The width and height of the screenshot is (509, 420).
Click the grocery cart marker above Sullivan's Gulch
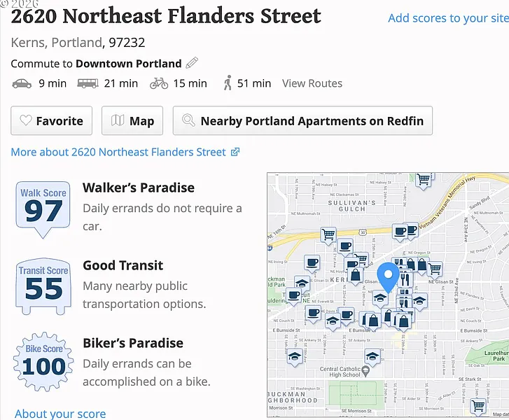click(x=423, y=181)
